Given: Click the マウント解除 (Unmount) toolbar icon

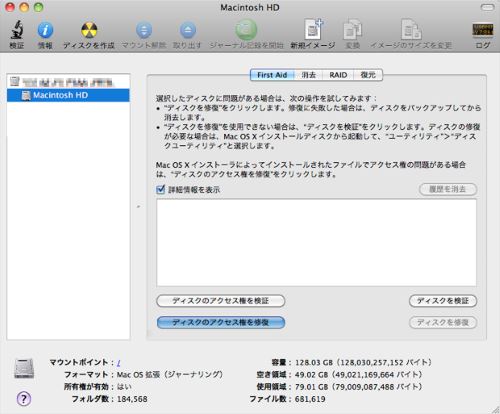Looking at the screenshot, I should pos(144,30).
